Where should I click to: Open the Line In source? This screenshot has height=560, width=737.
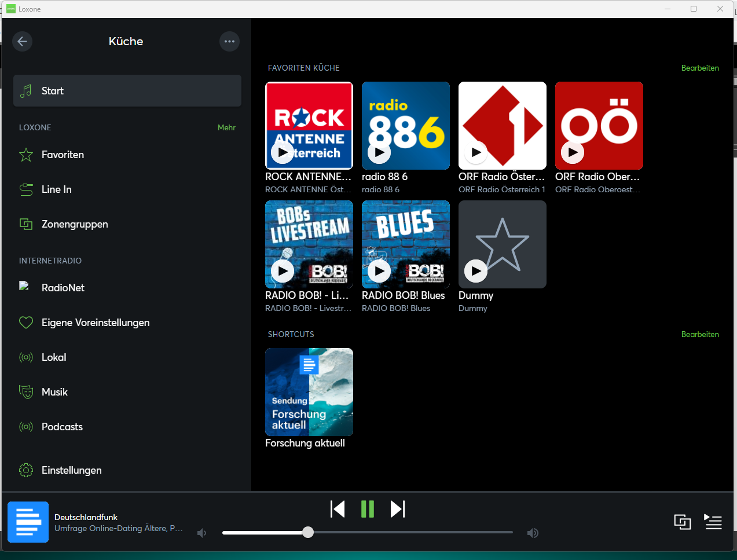tap(127, 189)
